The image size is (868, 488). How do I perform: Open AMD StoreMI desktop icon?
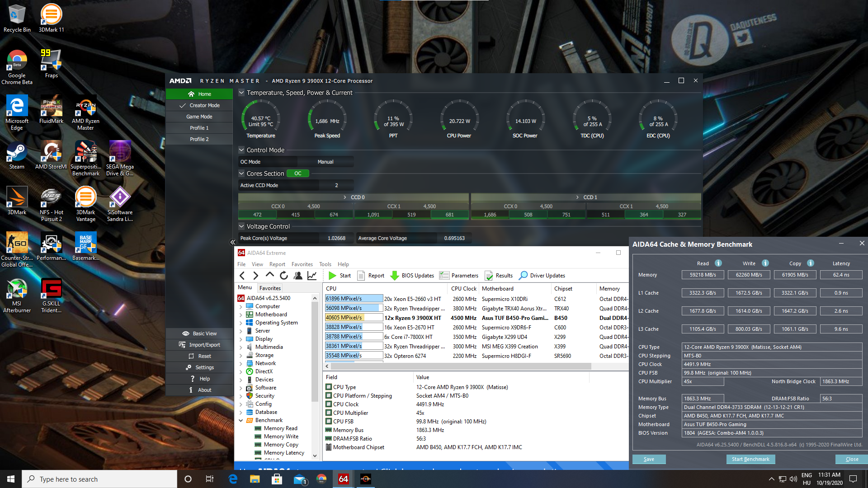[x=51, y=155]
